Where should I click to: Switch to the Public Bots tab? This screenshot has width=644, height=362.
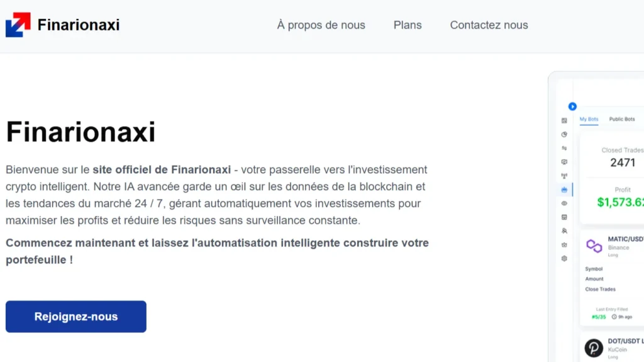point(622,119)
